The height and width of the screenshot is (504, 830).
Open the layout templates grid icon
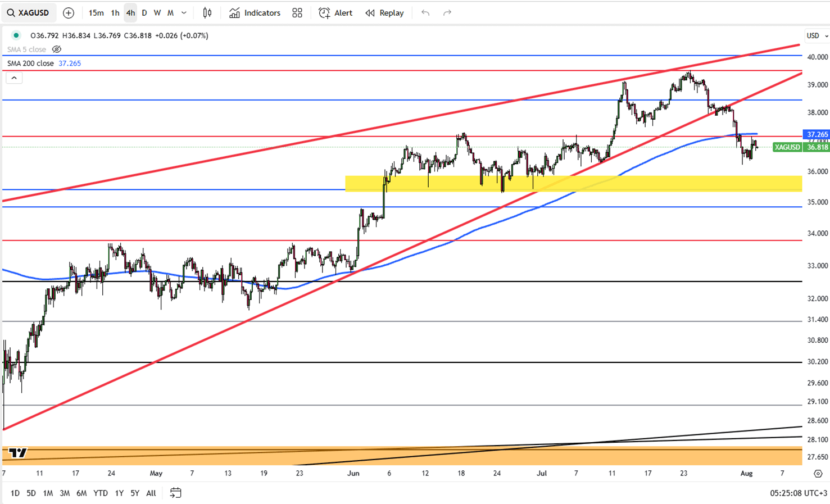(297, 13)
